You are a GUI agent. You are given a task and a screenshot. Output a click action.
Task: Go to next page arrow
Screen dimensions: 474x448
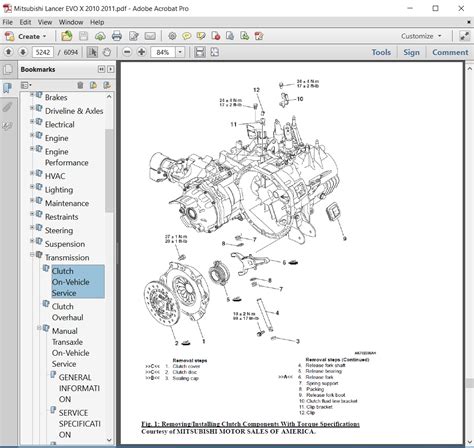pyautogui.click(x=23, y=52)
